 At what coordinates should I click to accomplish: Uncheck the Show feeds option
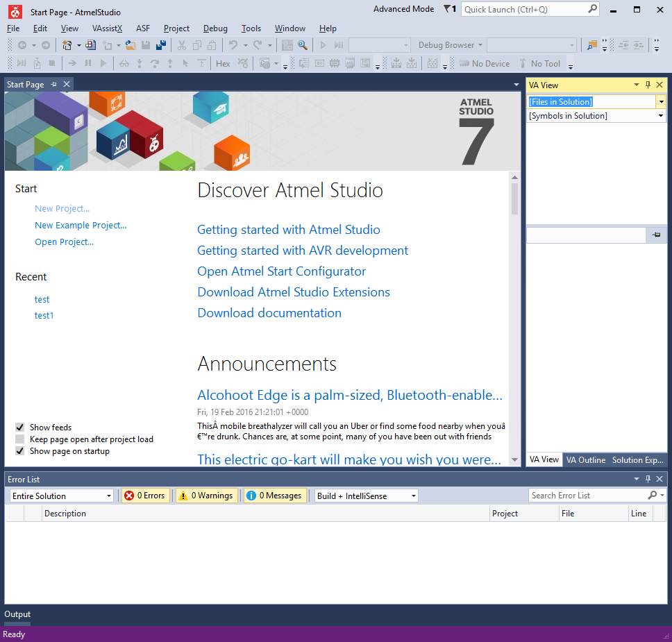[19, 427]
